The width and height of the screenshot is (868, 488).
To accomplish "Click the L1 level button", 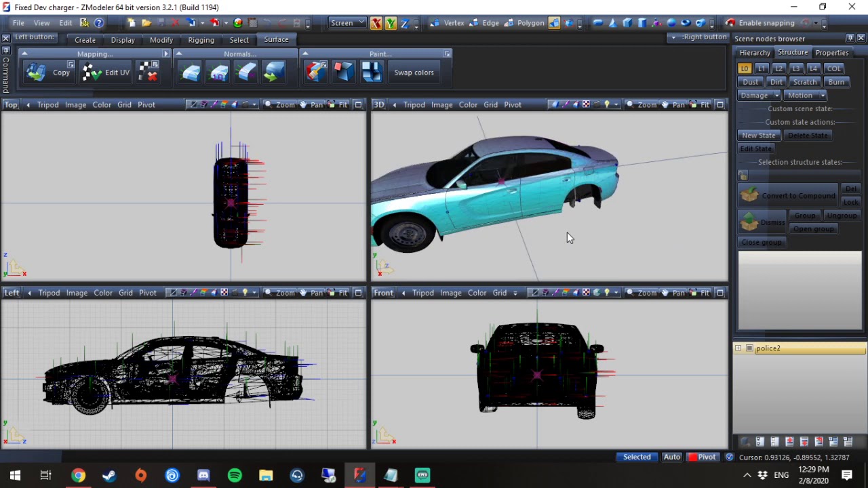I will [x=762, y=68].
